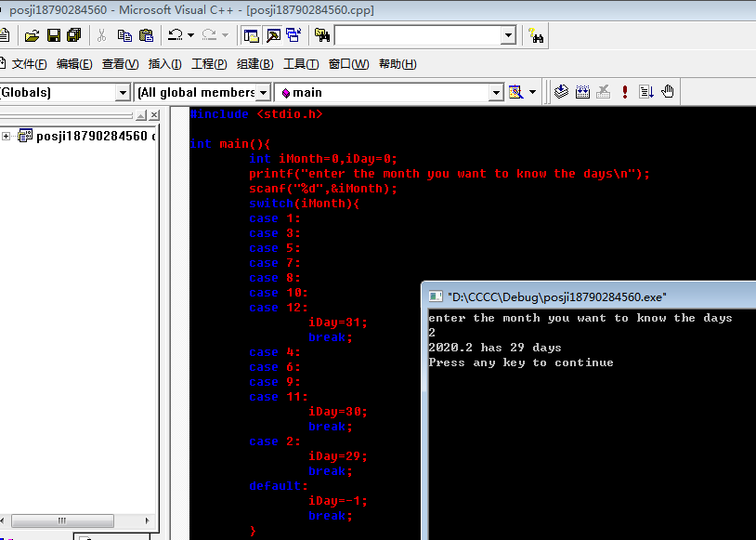Click the '#include <stdio.h>' code line
756x540 pixels.
click(256, 114)
